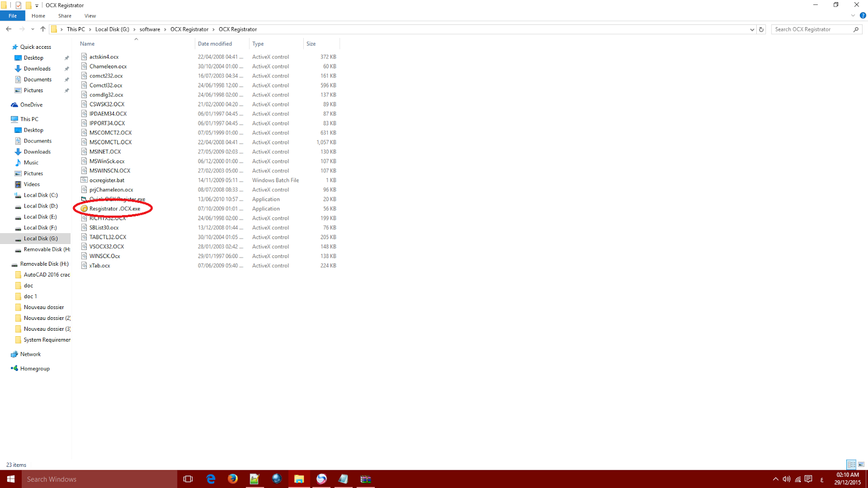
Task: Select Local Disk (G:) in navigation pane
Action: tap(41, 239)
